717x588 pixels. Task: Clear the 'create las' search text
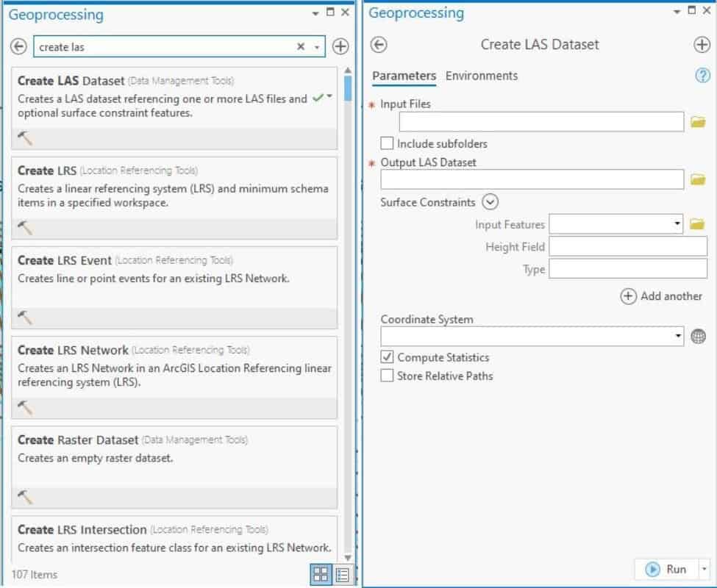point(301,46)
